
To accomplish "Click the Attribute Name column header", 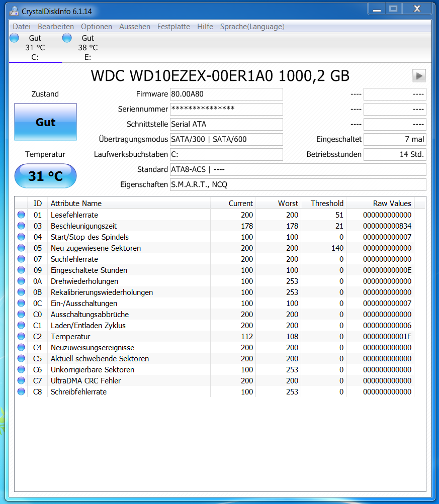I will (x=129, y=203).
